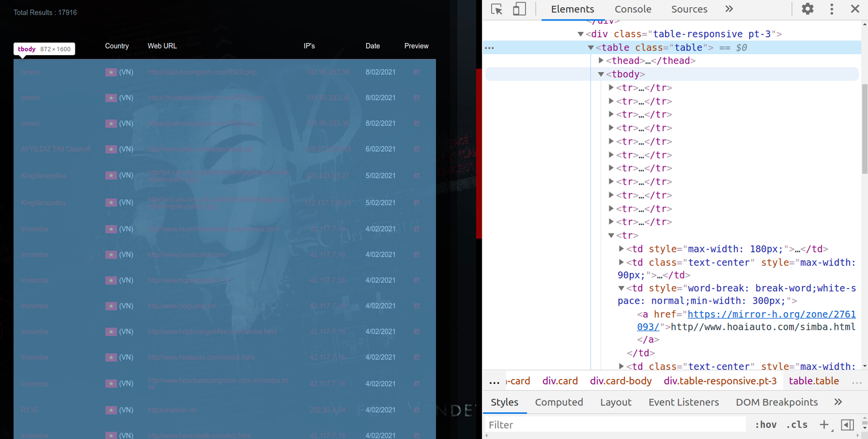Show more DevTools panels with top chevron

click(x=729, y=9)
